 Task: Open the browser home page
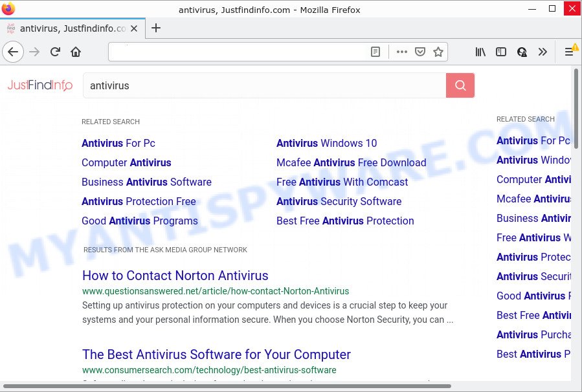(76, 52)
